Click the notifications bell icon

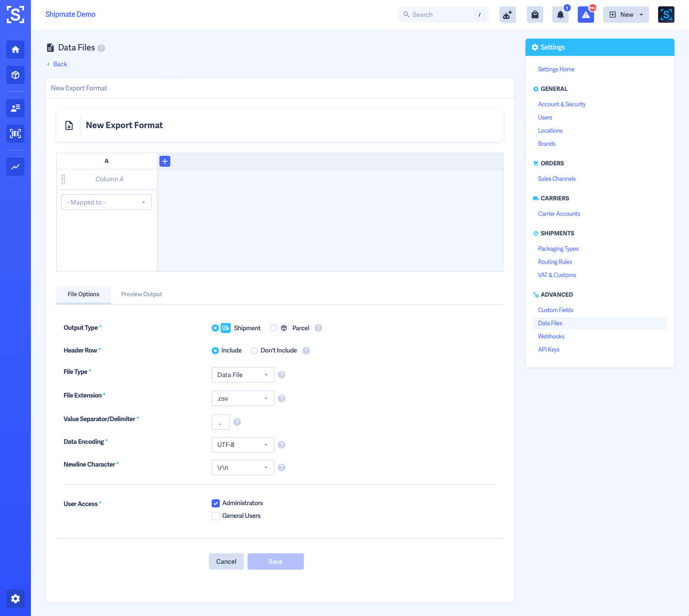point(560,15)
